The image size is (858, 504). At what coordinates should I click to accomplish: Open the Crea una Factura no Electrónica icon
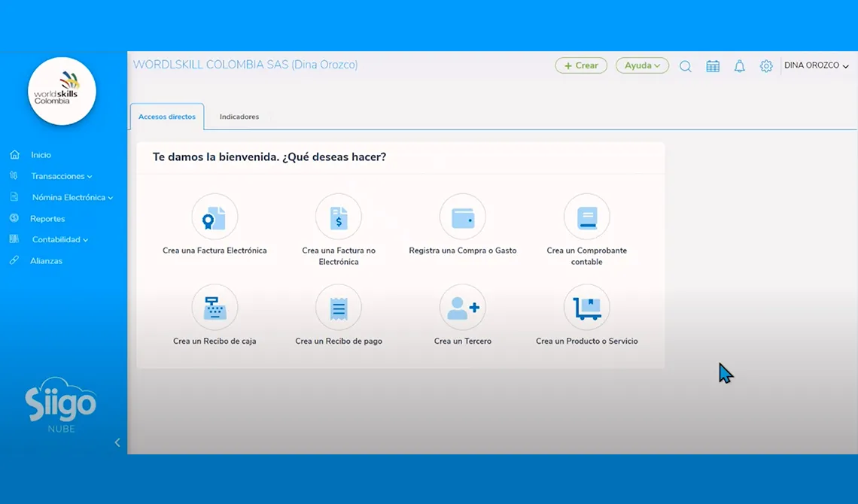[x=339, y=217]
